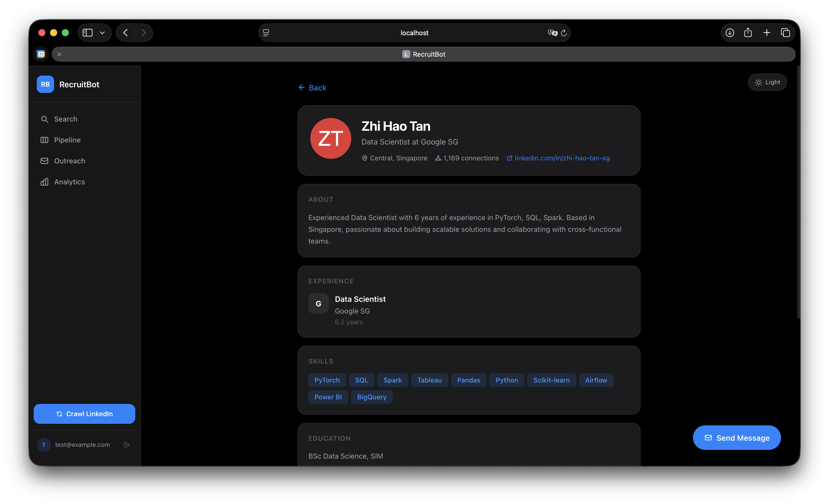Click the Google Calendar pinned tab icon
This screenshot has height=504, width=829.
click(41, 54)
